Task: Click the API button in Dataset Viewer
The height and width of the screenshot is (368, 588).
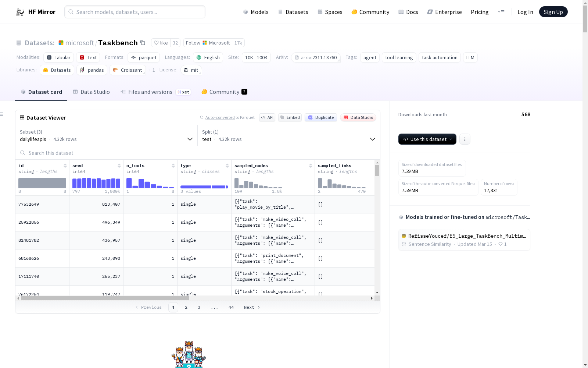Action: pyautogui.click(x=267, y=117)
